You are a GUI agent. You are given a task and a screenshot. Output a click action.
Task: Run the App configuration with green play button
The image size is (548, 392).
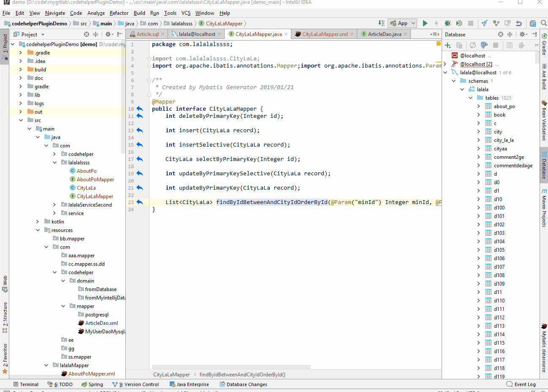click(425, 23)
